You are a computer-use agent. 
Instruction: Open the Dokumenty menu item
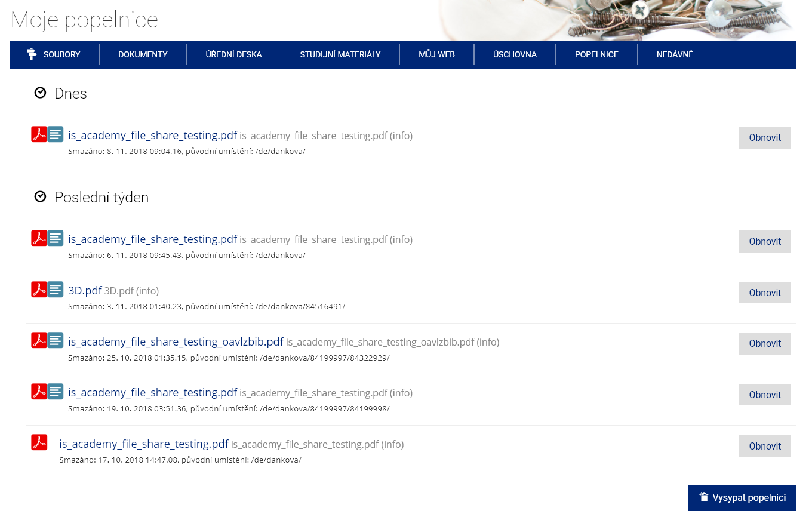coord(143,54)
